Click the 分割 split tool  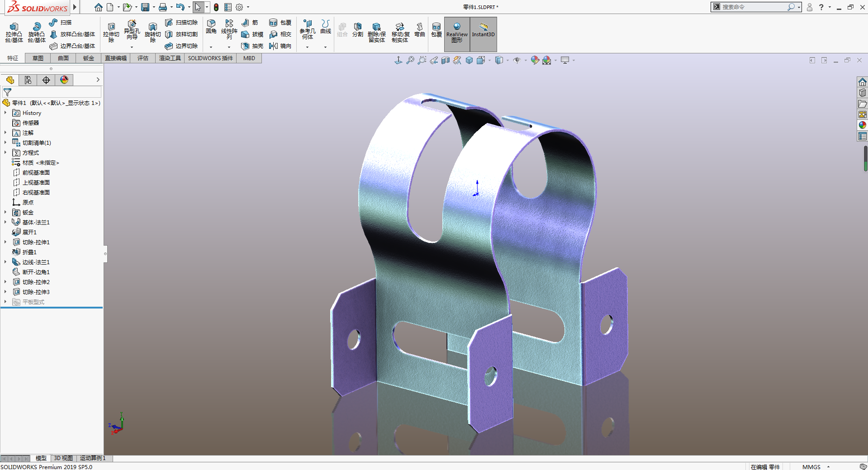point(358,30)
